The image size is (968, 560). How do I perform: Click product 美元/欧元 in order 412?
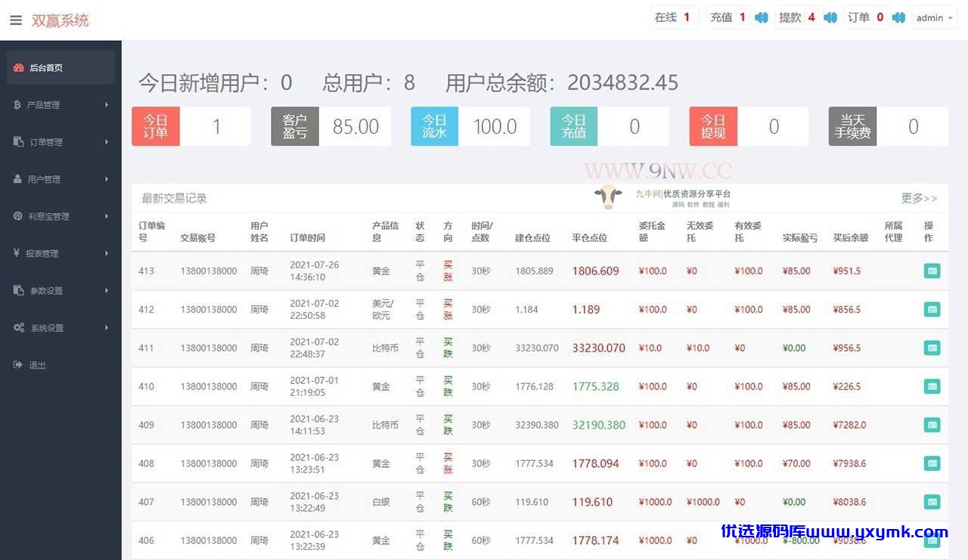383,309
